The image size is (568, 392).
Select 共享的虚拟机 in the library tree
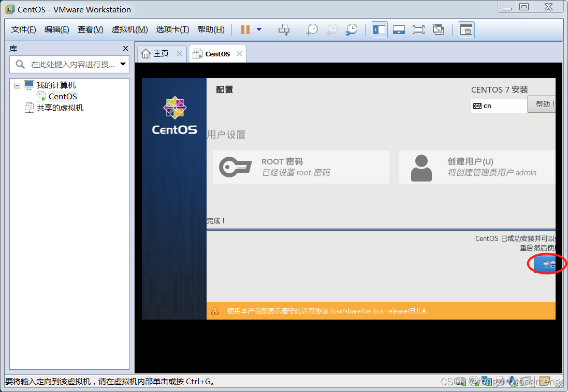coord(60,108)
